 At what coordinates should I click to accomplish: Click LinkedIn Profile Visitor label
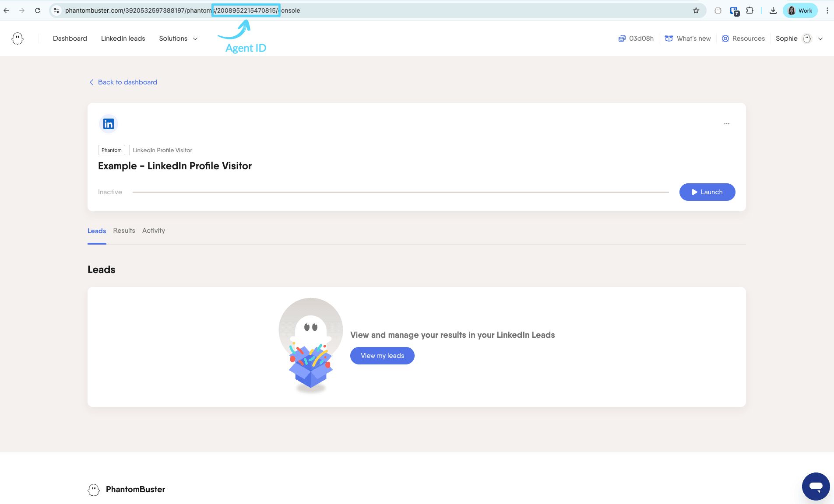(162, 150)
